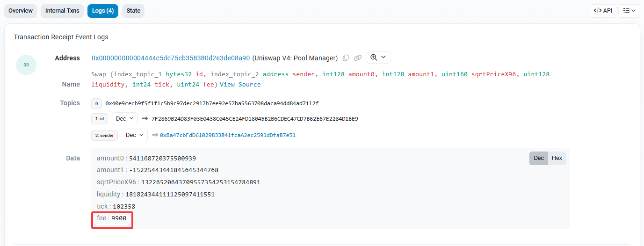644x246 pixels.
Task: Go to the State tab
Action: 133,11
